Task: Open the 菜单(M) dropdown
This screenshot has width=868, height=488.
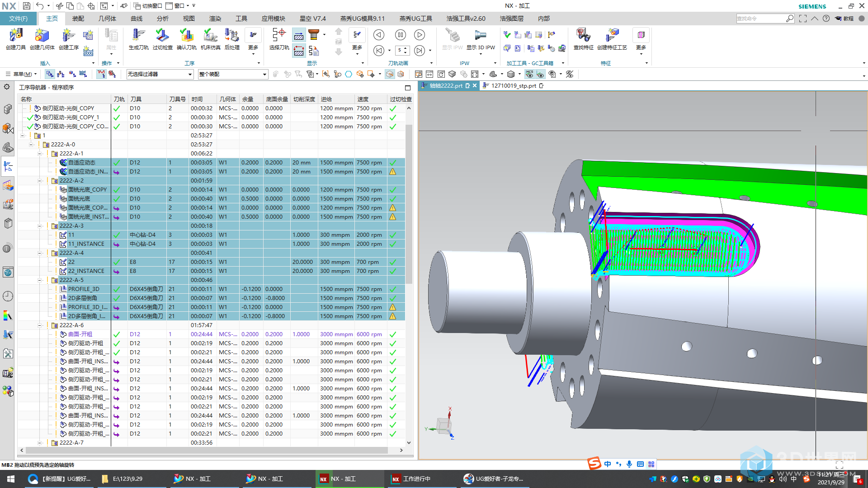Action: coord(22,74)
